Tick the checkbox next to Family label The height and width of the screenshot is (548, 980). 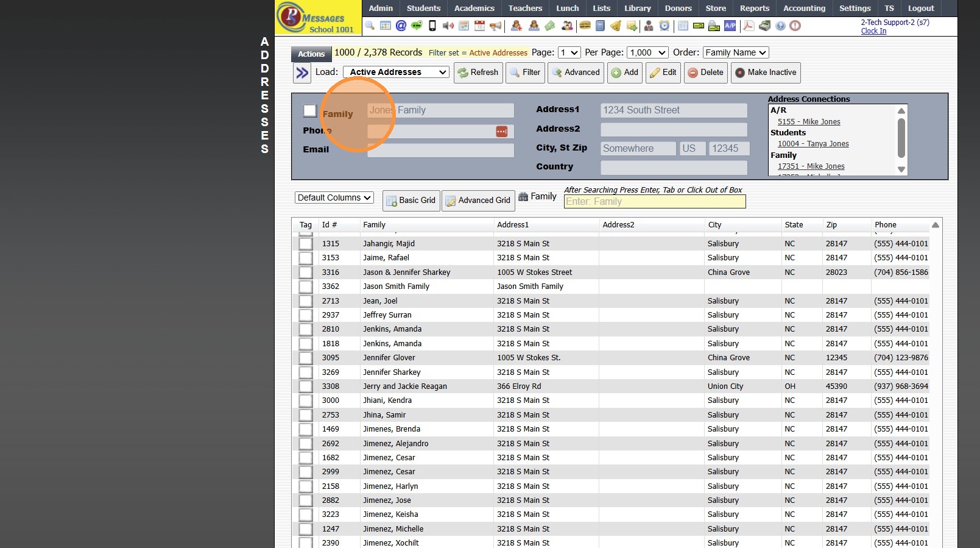tap(310, 111)
